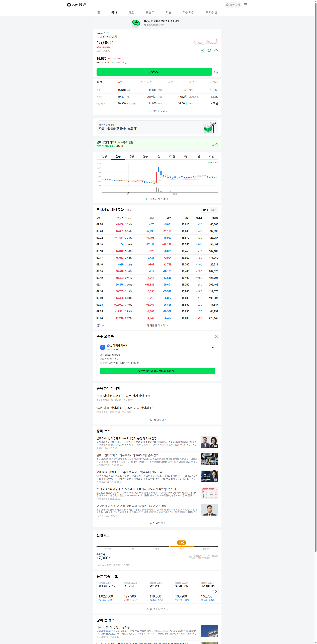Open 차트 자세히 보기
This screenshot has width=317, height=644.
point(157,199)
